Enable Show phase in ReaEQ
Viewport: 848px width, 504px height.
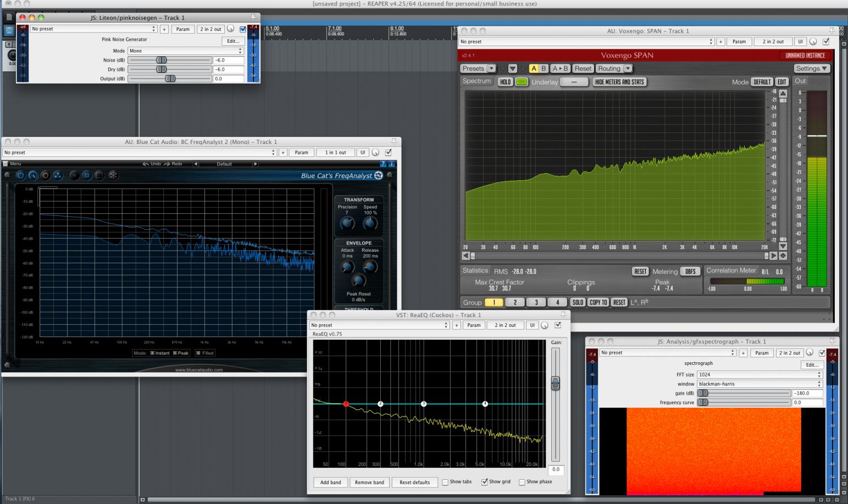click(522, 482)
